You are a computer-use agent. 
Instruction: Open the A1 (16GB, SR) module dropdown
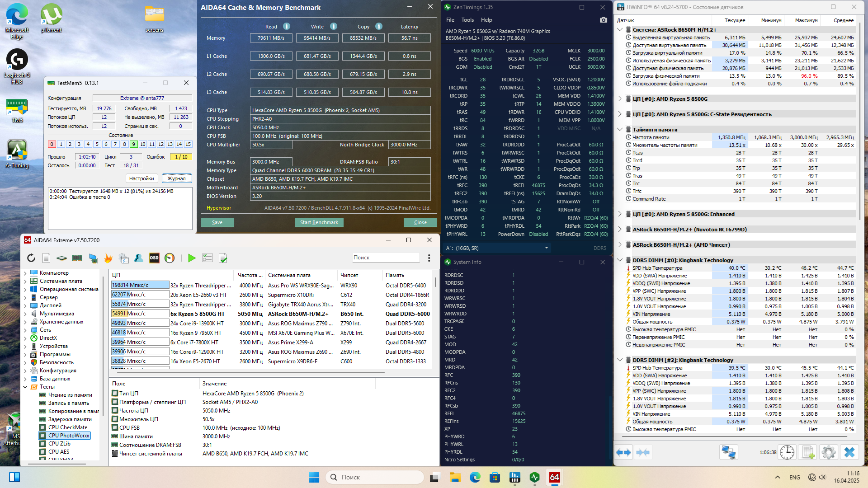(546, 248)
